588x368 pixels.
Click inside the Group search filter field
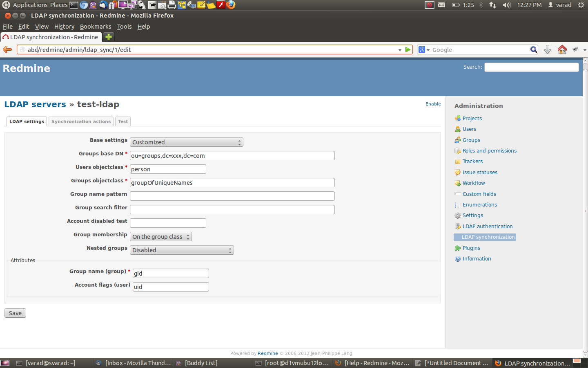point(232,209)
